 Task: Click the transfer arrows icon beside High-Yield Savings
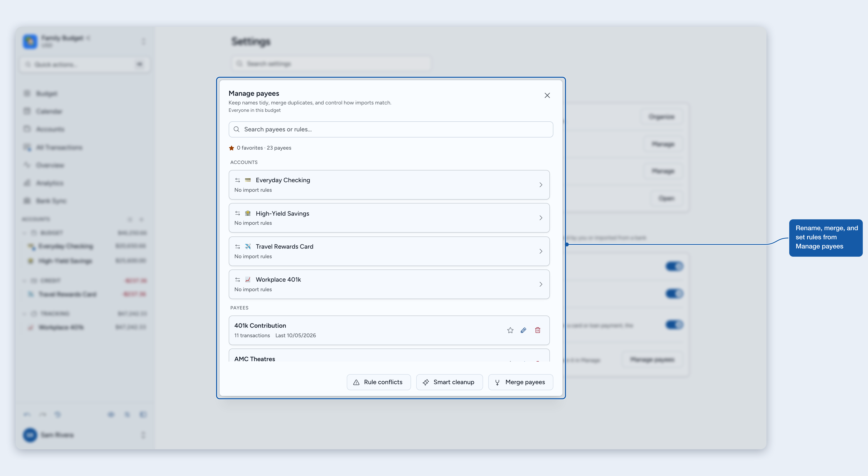pos(238,213)
